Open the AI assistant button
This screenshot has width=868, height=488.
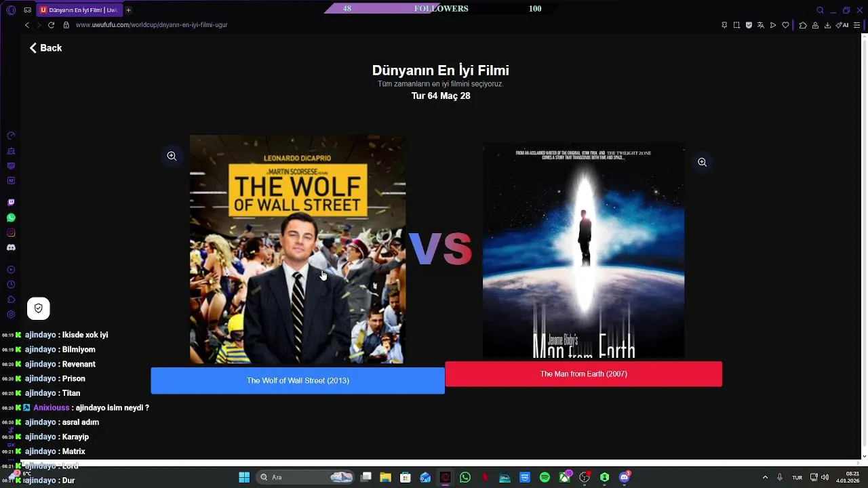[x=842, y=25]
